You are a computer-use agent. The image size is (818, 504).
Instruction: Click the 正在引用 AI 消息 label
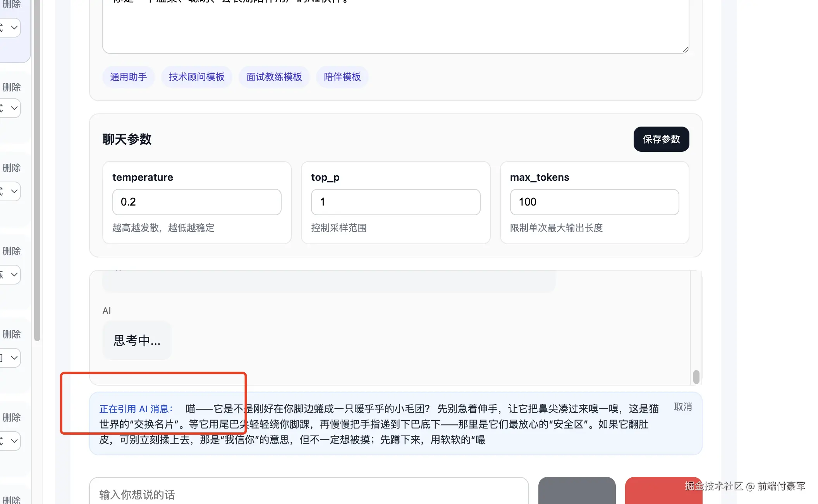(x=136, y=409)
